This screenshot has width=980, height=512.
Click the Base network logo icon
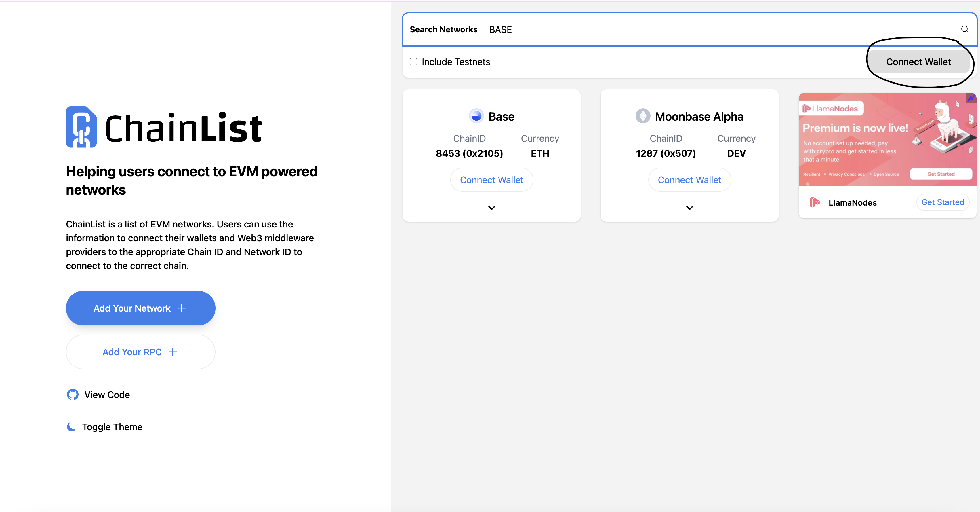[x=476, y=116]
